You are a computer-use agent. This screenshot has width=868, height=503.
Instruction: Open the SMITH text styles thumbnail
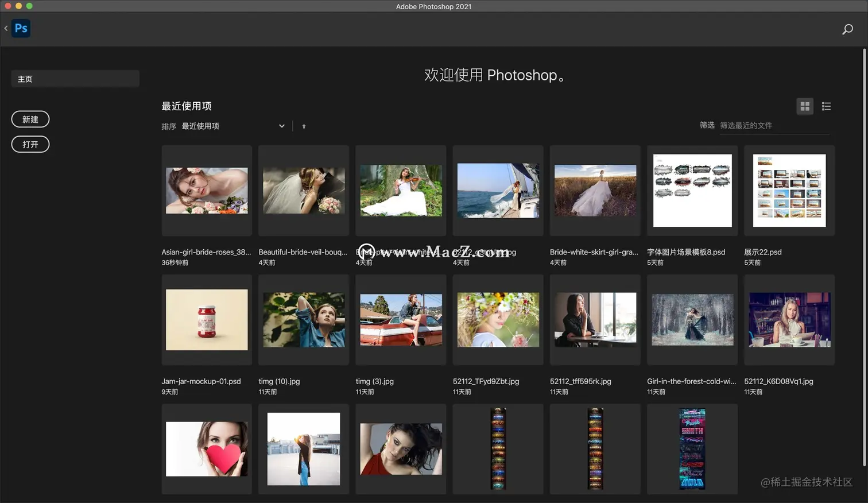coord(692,449)
